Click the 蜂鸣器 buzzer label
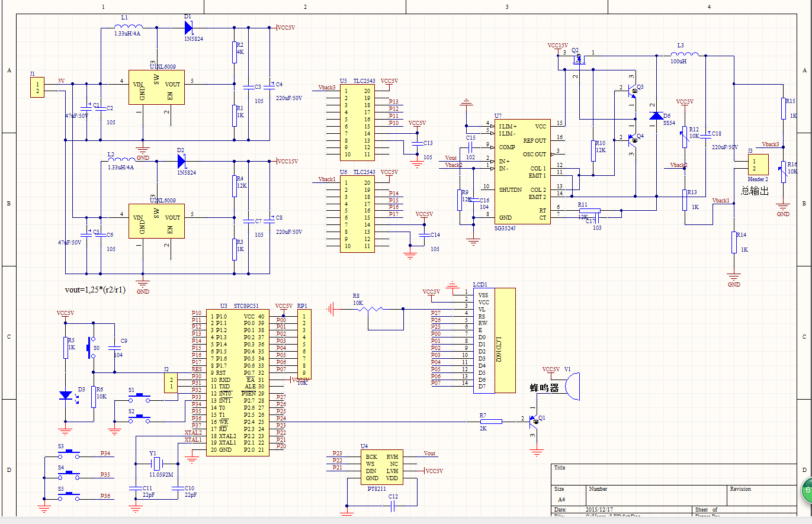 544,388
